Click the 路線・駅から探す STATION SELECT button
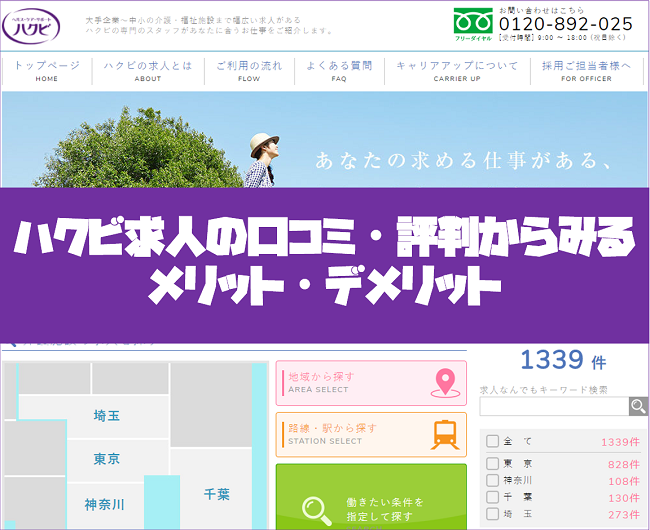650x530 pixels. [371, 435]
